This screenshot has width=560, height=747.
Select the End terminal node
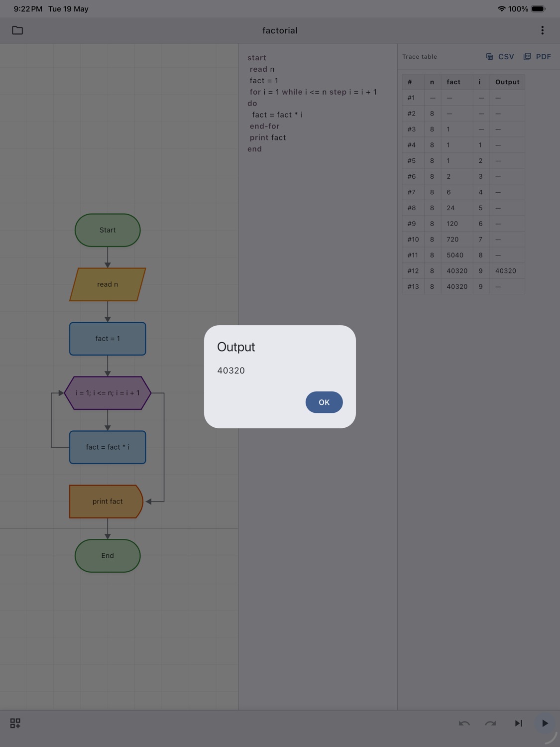(108, 556)
